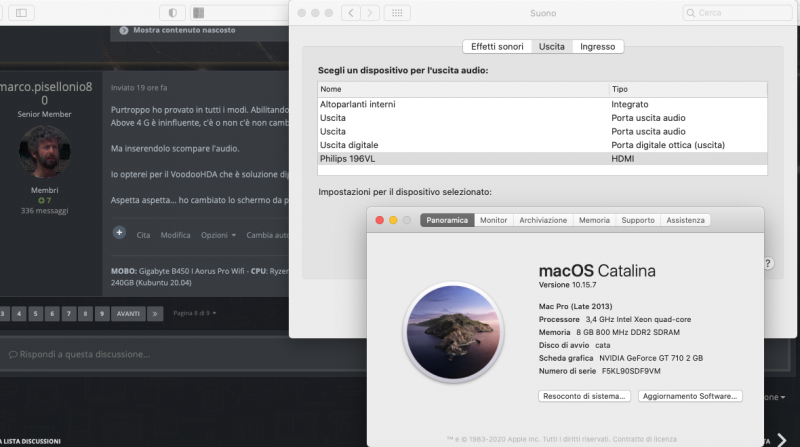Switch to the Effetti sonori tab

tap(497, 47)
